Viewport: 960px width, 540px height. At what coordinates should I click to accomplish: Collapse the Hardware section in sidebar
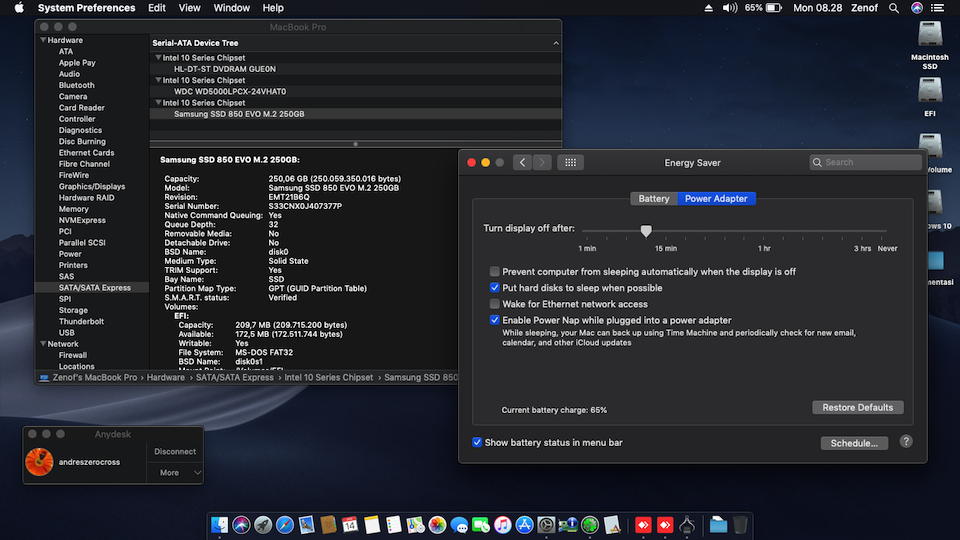click(x=43, y=40)
